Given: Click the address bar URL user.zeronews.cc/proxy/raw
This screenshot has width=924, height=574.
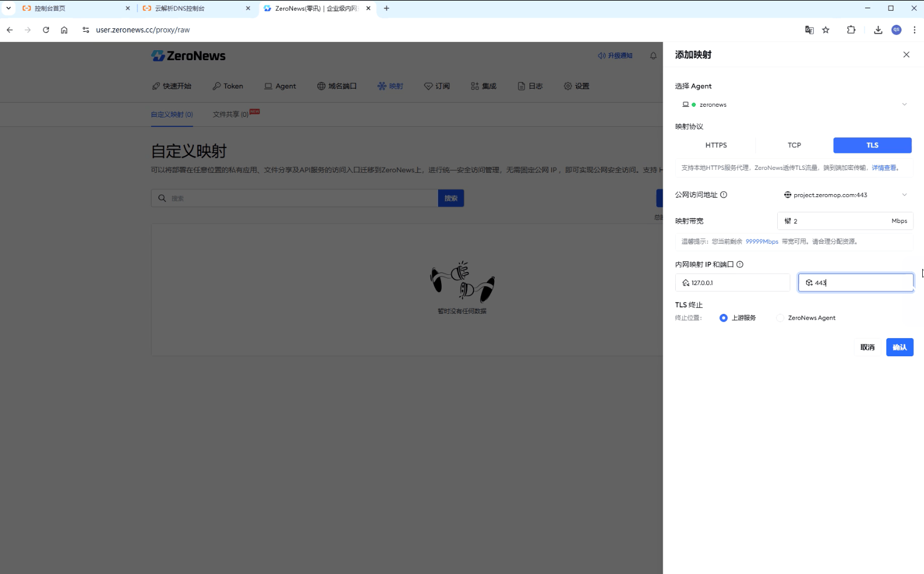Looking at the screenshot, I should [x=143, y=30].
